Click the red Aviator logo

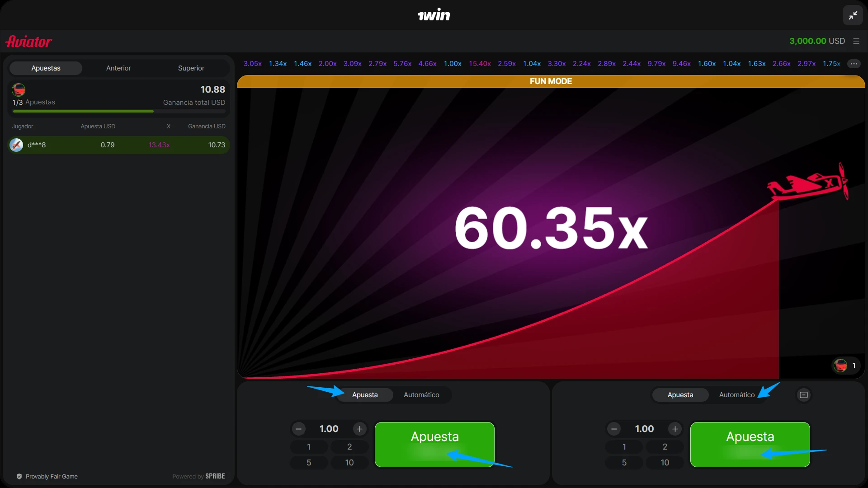click(x=29, y=42)
